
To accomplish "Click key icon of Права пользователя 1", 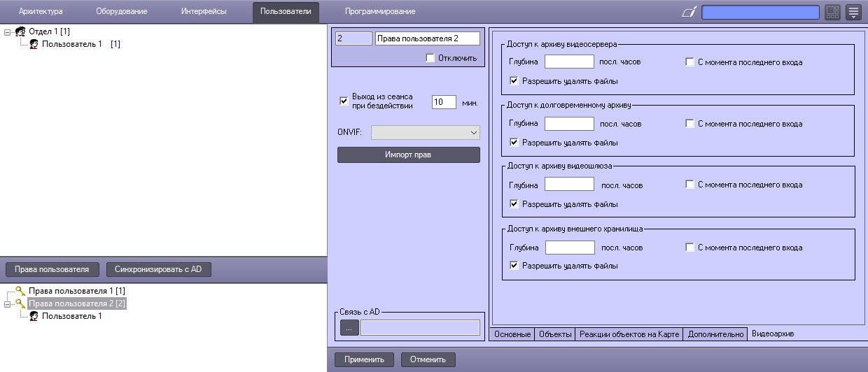I will [20, 290].
